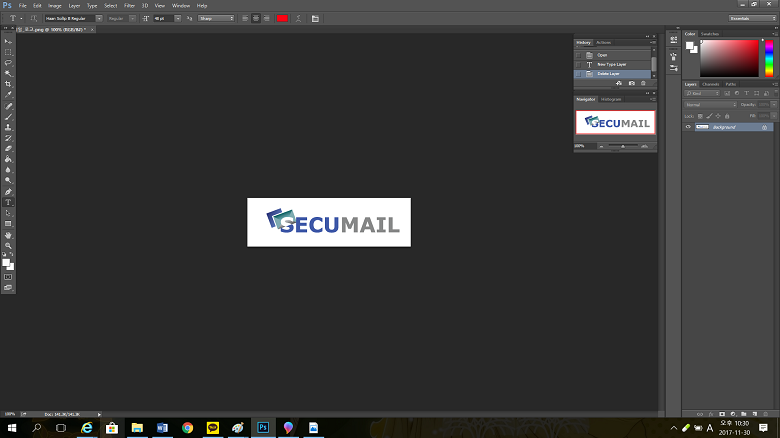Click create warped text icon

point(298,18)
